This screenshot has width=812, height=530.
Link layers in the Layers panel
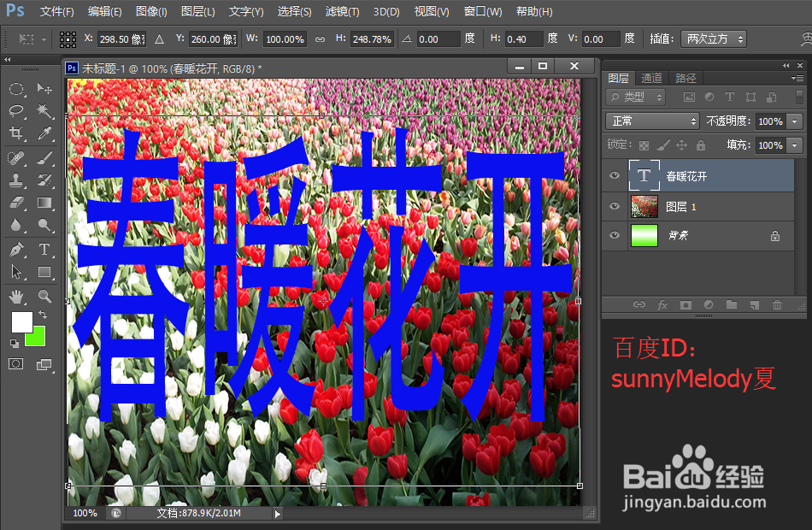[x=639, y=304]
